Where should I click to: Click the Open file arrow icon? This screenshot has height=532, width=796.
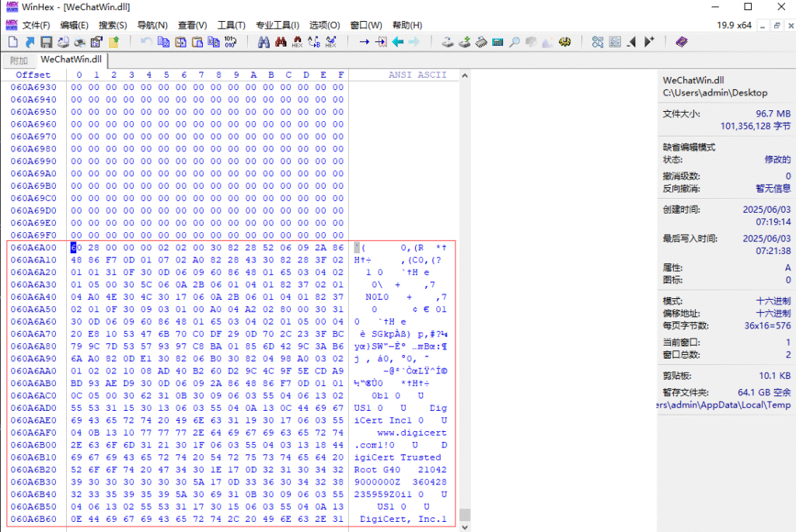[x=30, y=42]
